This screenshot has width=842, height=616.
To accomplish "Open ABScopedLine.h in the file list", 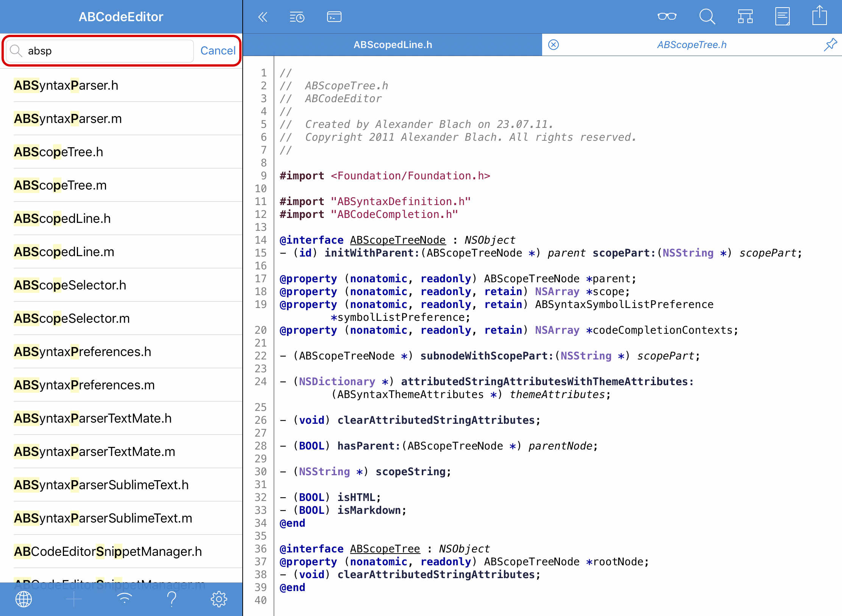I will click(121, 218).
